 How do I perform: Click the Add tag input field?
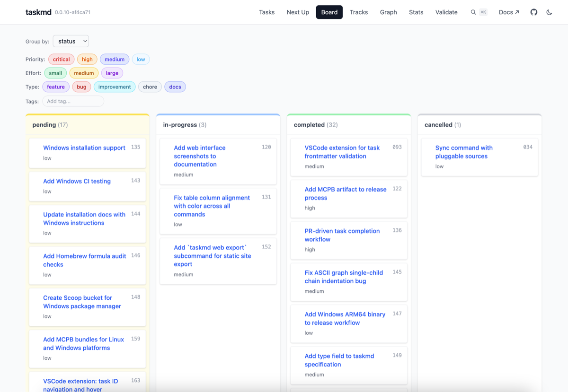pyautogui.click(x=73, y=101)
